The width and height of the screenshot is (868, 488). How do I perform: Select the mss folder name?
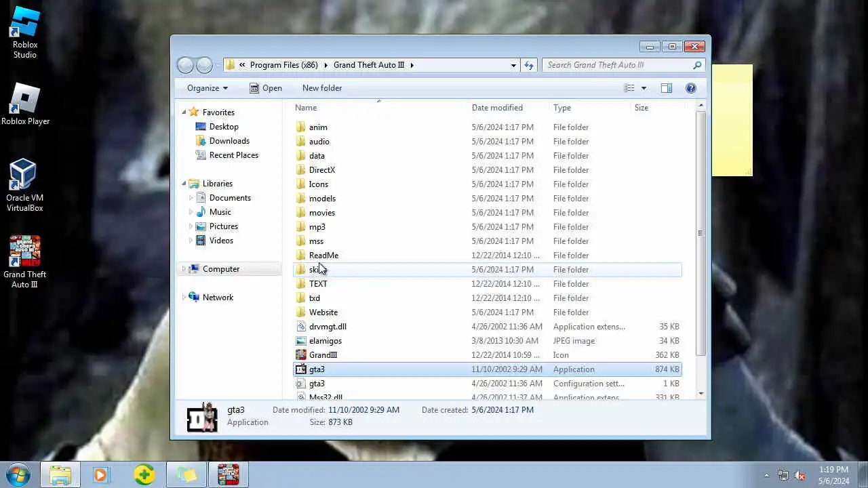(316, 241)
